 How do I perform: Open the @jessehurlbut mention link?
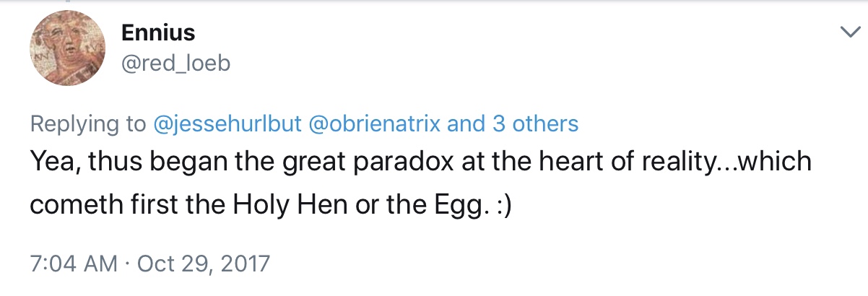point(227,124)
